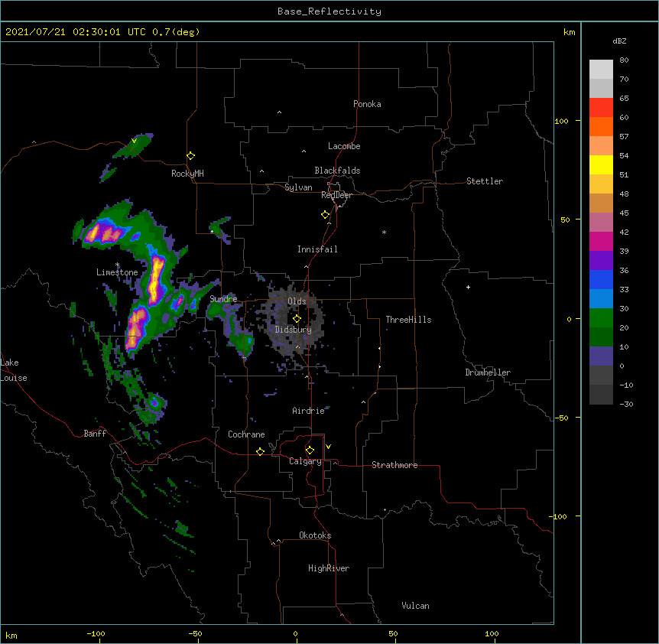This screenshot has height=644, width=659.
Task: Click the Innisfail label
Action: point(317,249)
